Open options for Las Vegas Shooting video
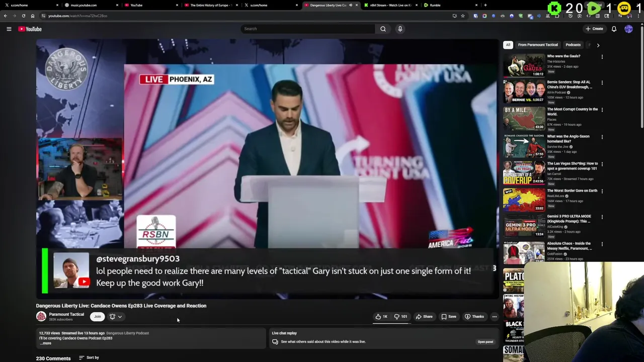The image size is (644, 362). click(602, 164)
